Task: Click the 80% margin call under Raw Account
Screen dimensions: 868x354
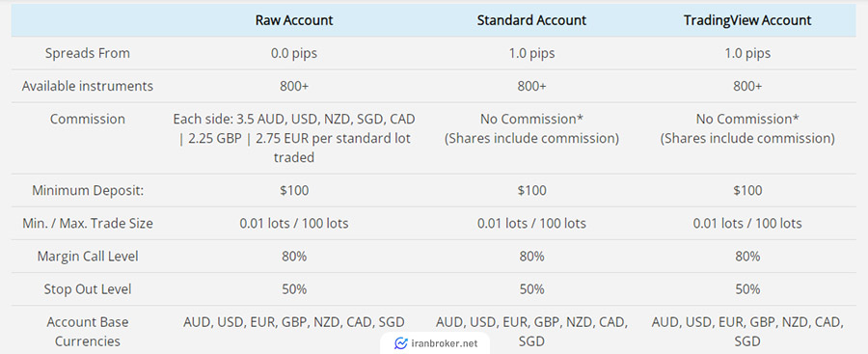Action: (x=294, y=257)
